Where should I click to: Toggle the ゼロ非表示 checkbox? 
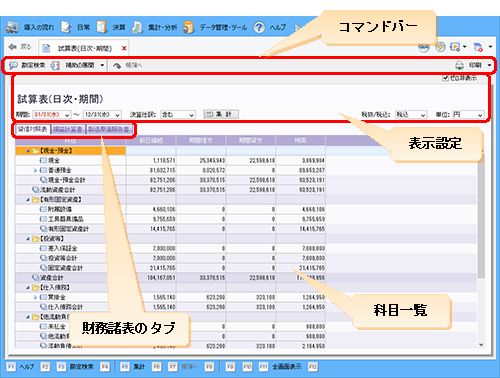point(445,78)
